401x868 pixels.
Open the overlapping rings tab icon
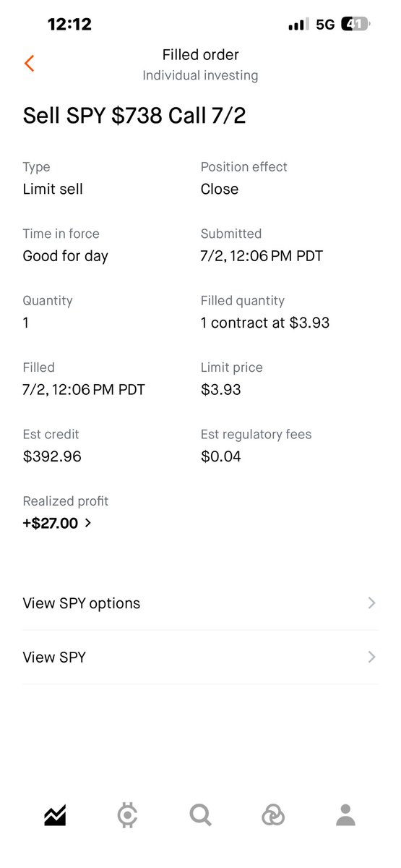click(x=273, y=815)
